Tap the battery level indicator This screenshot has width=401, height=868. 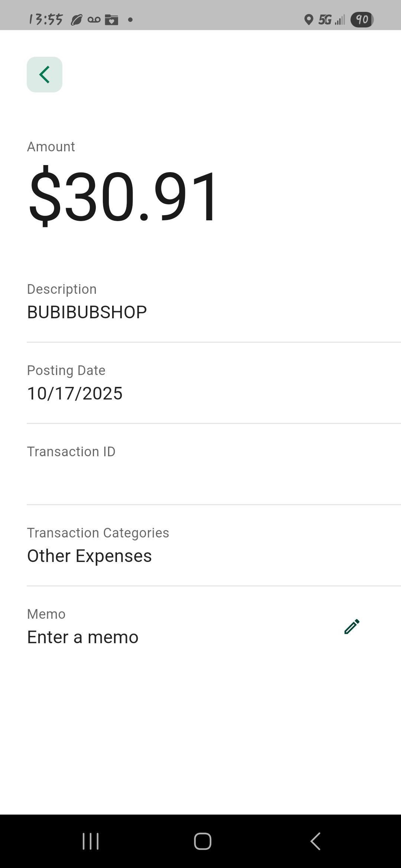pyautogui.click(x=362, y=19)
